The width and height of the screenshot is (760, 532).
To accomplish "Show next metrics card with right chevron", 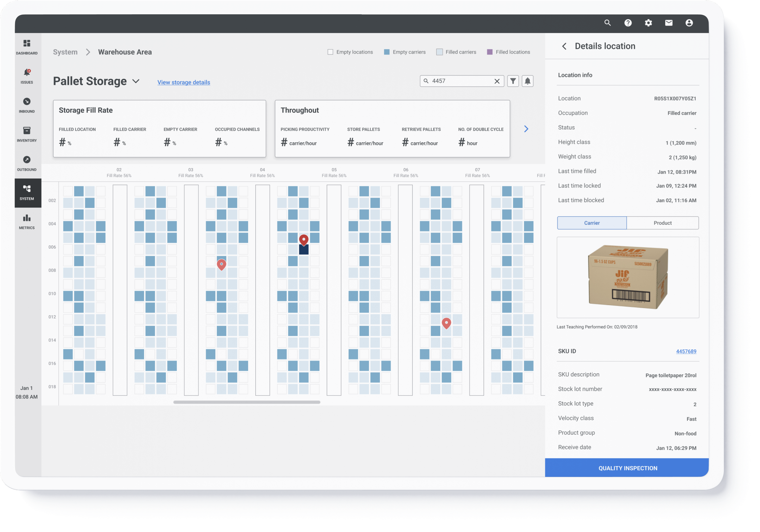I will 526,129.
